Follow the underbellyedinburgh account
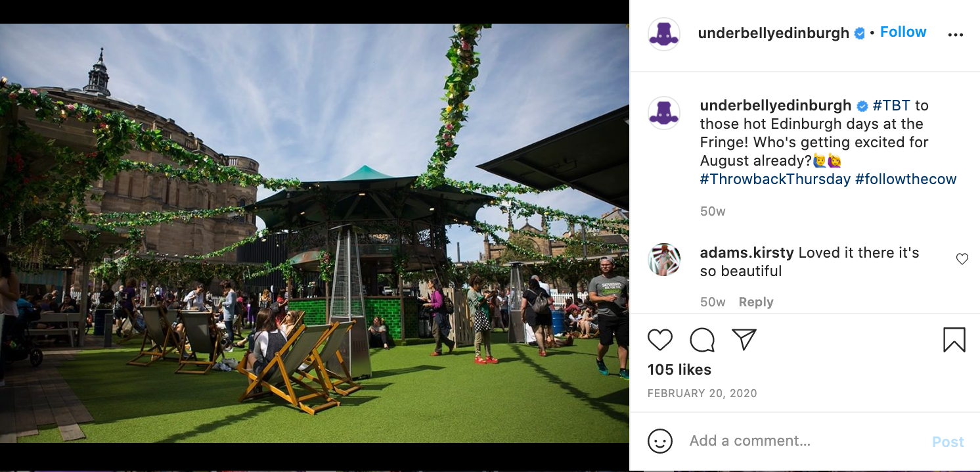980x472 pixels. [x=903, y=32]
